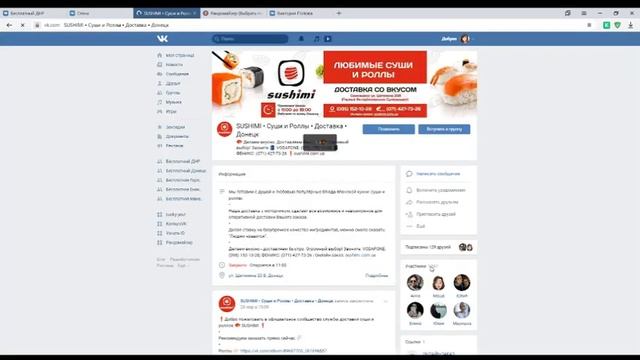Image resolution: width=640 pixels, height=360 pixels.
Task: Switch to Виктория browser tab
Action: [300, 13]
